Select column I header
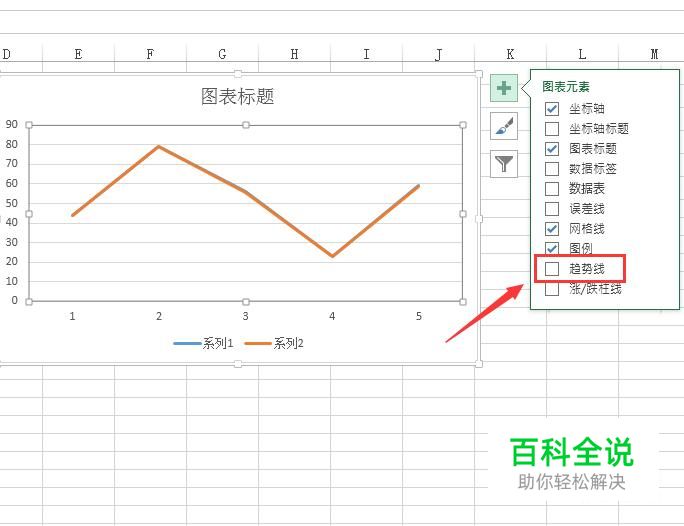 [x=366, y=54]
